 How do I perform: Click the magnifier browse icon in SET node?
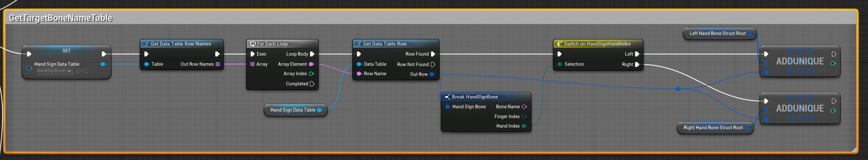85,71
